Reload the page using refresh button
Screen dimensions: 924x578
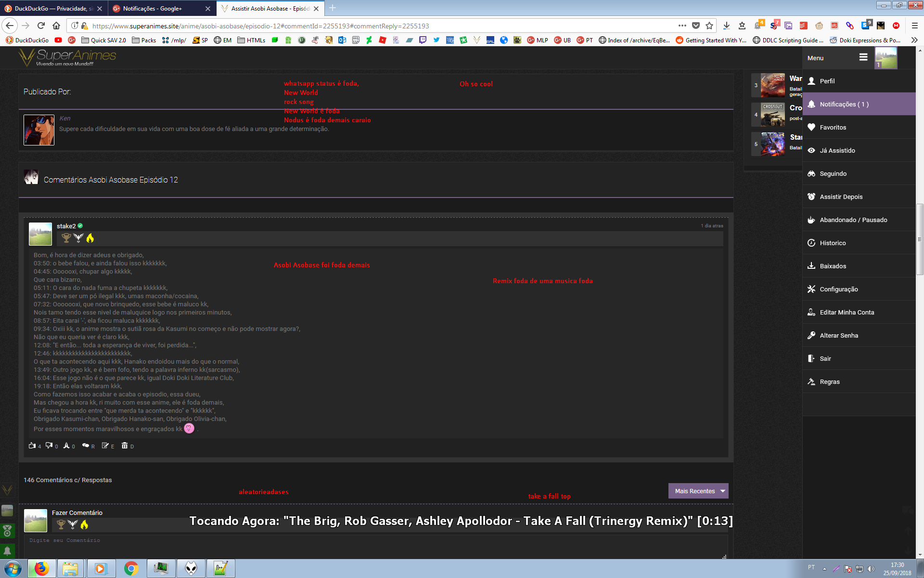point(41,26)
